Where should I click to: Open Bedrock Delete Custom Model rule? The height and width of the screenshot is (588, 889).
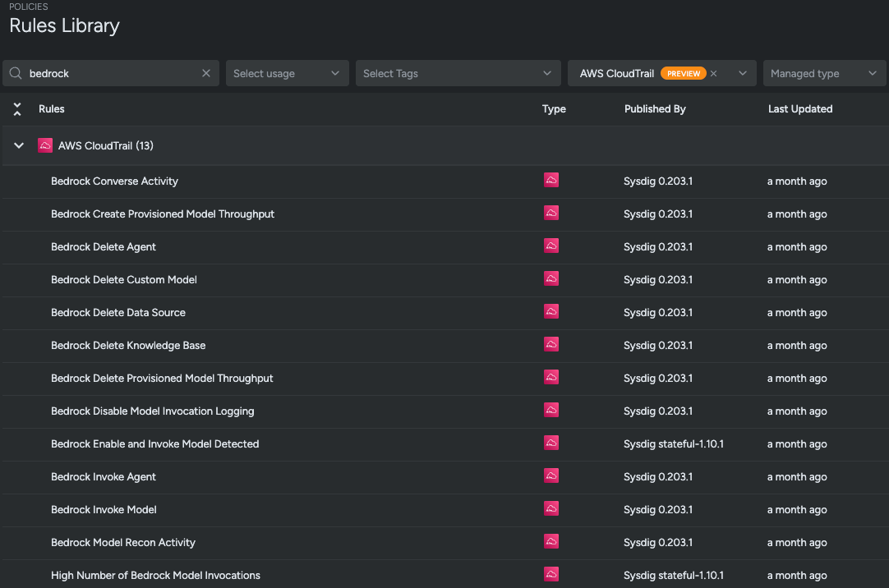(x=123, y=280)
